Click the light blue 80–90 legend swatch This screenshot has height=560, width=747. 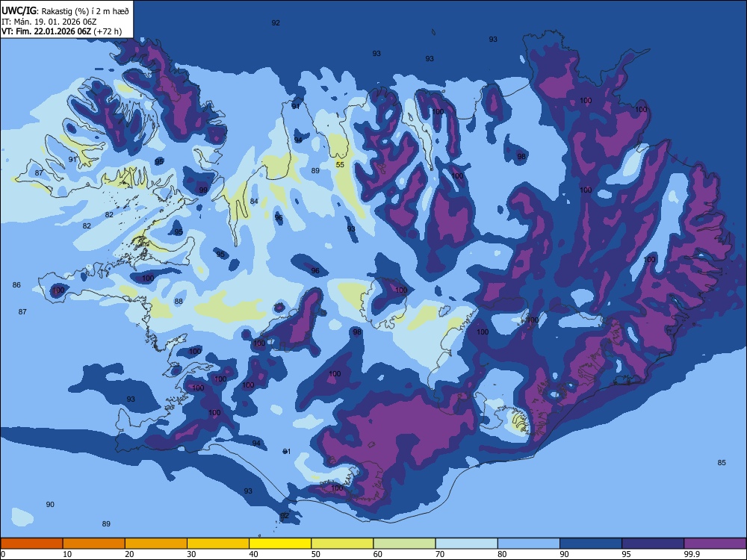tap(529, 544)
